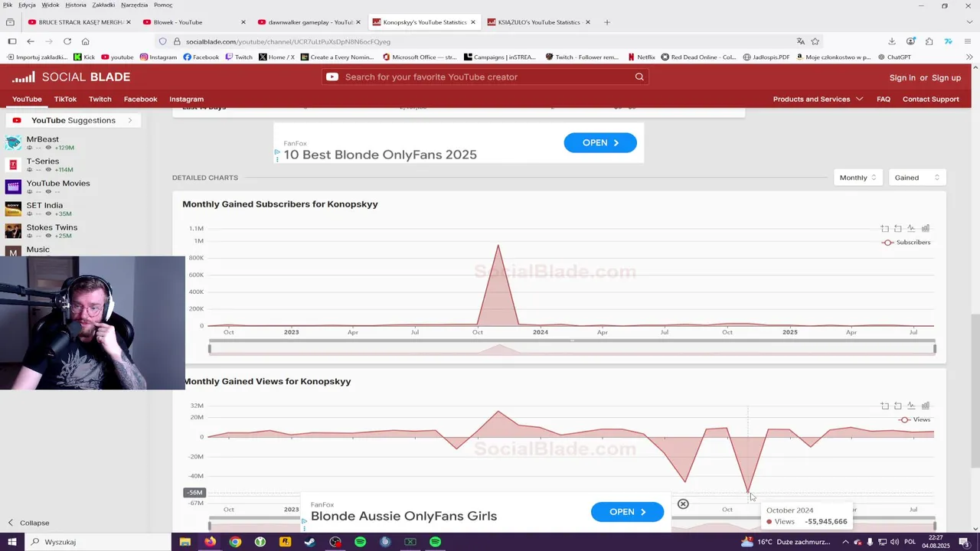The height and width of the screenshot is (551, 980).
Task: Click Sign in link
Action: pos(902,77)
